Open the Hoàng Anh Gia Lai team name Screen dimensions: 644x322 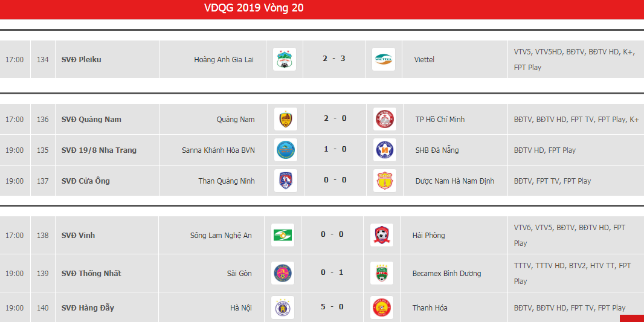point(224,60)
